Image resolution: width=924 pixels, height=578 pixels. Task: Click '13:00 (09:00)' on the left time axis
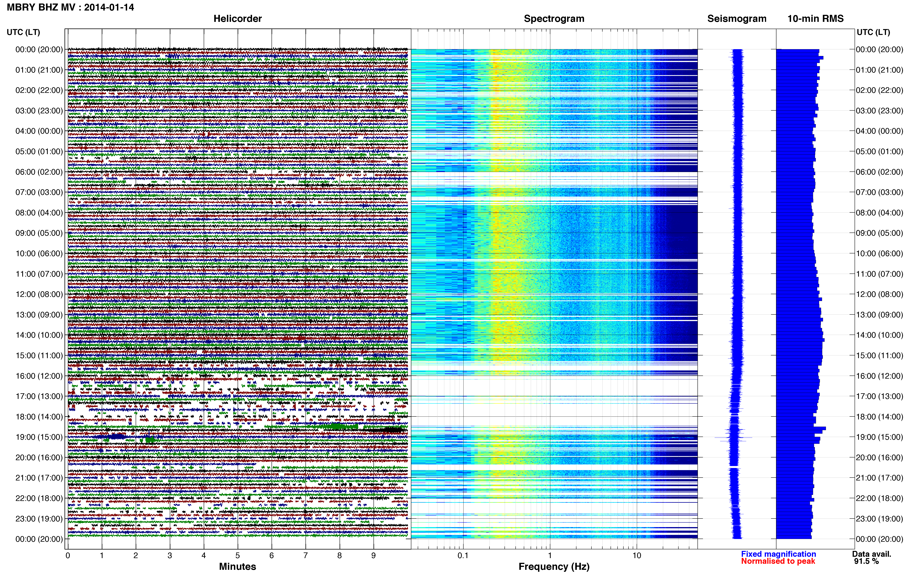39,315
